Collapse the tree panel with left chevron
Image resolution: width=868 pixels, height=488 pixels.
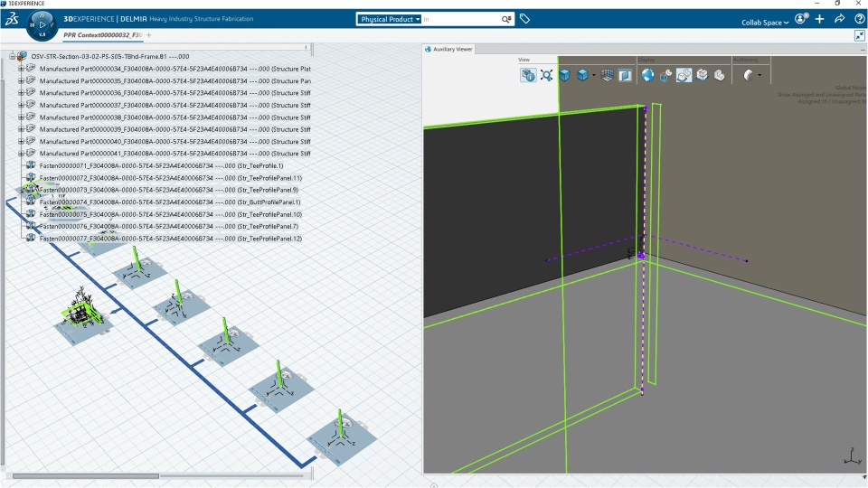click(x=307, y=48)
